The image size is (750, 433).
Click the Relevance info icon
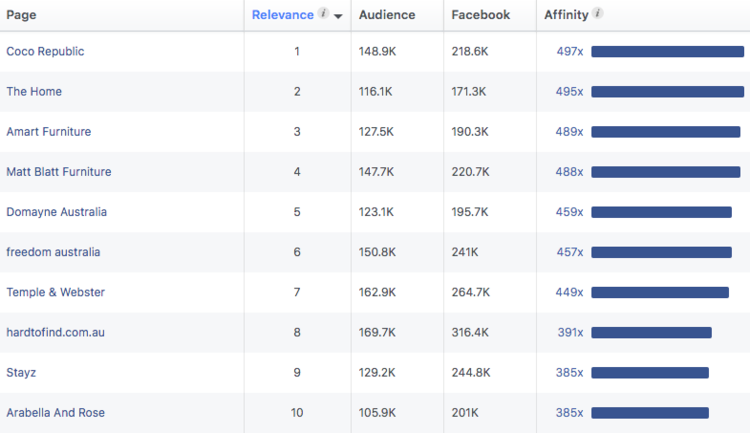click(x=323, y=14)
